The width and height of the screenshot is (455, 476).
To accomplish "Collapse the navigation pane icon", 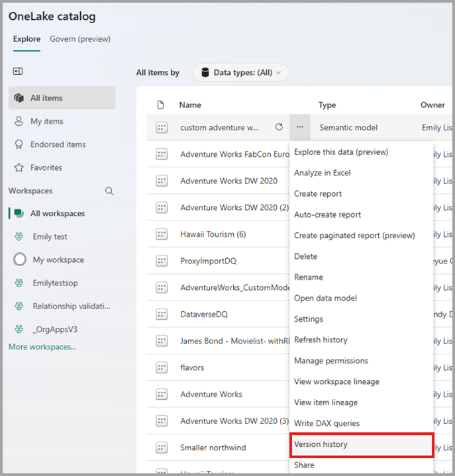I will 18,71.
